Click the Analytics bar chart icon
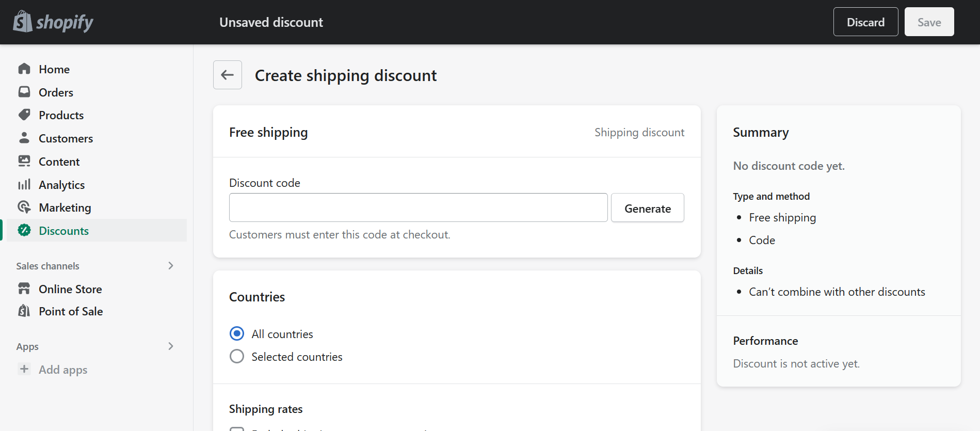 point(24,184)
